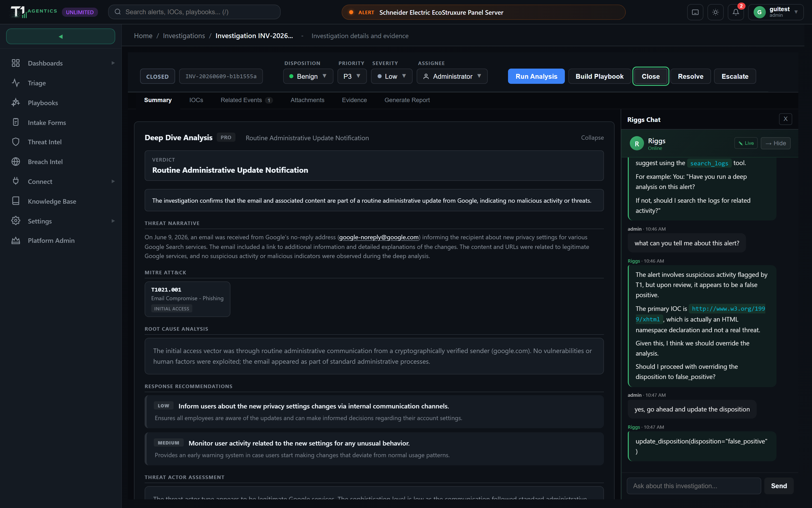Collapse the Deep Dive Analysis section

point(592,138)
